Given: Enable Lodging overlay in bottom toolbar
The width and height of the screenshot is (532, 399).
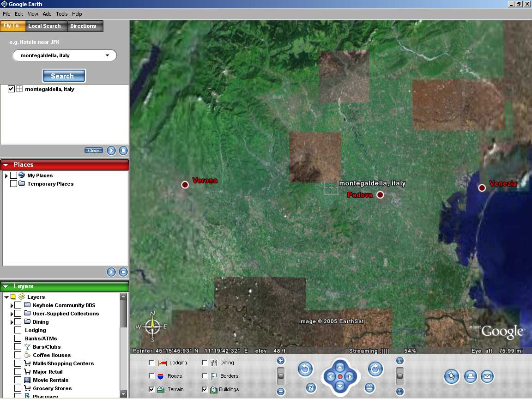Looking at the screenshot, I should (151, 363).
